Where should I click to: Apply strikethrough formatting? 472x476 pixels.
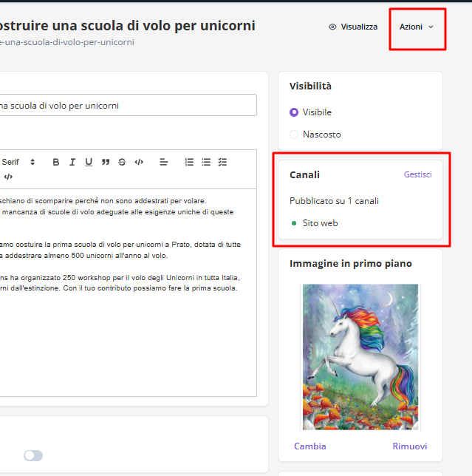(x=122, y=162)
